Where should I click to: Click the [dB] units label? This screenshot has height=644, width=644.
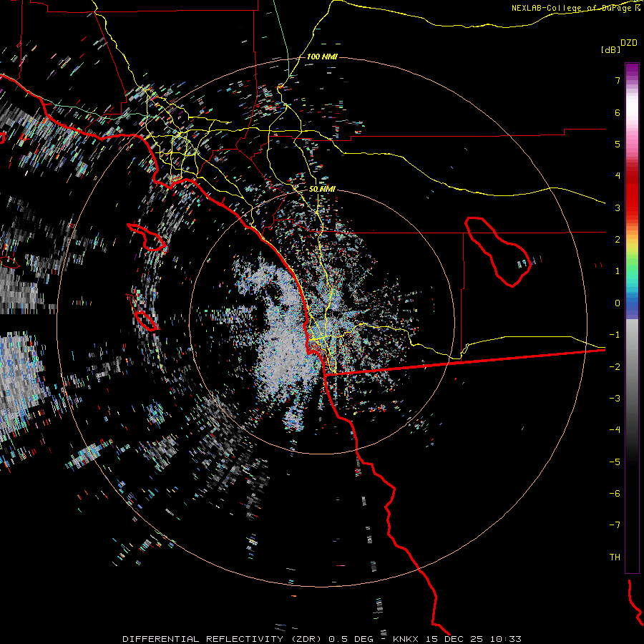coord(610,50)
